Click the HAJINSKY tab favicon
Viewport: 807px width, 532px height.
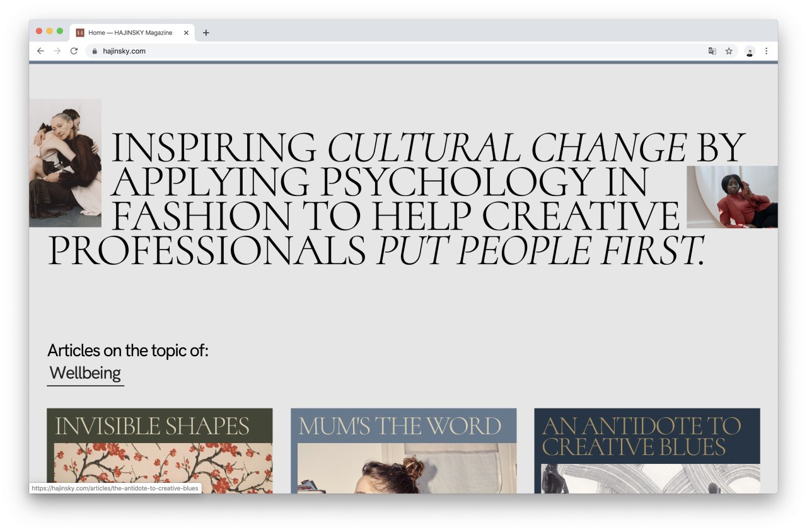point(80,33)
